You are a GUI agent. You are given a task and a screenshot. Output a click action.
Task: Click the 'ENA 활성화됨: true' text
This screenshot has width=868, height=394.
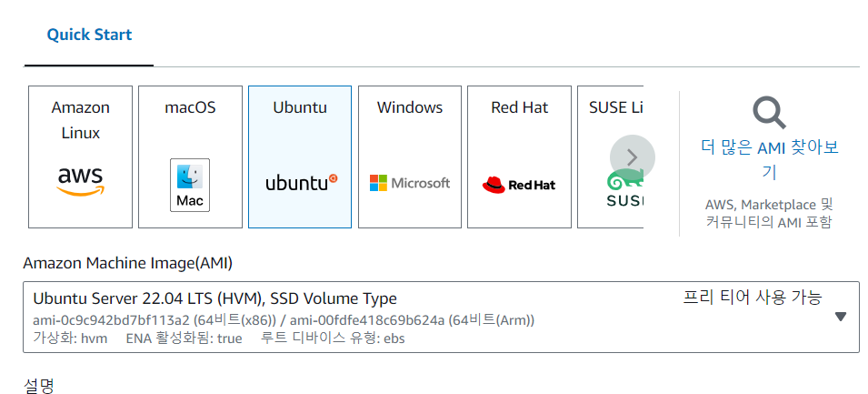coord(185,338)
